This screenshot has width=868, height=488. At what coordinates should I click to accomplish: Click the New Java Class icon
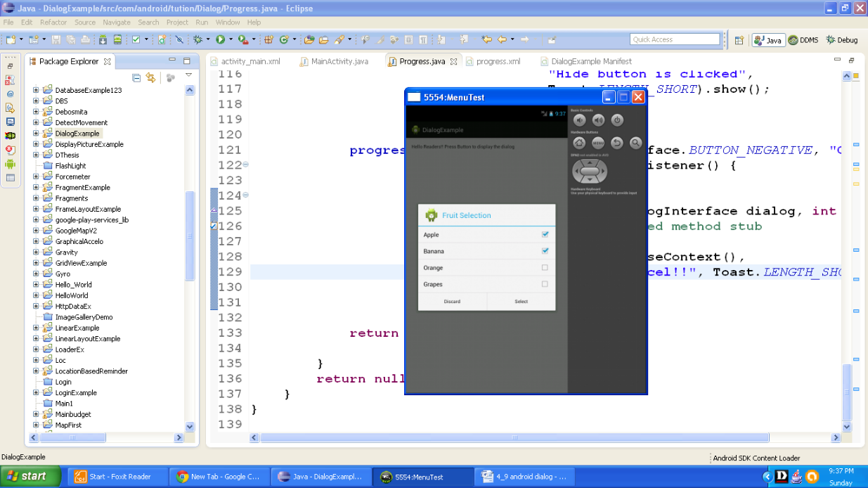(x=284, y=39)
